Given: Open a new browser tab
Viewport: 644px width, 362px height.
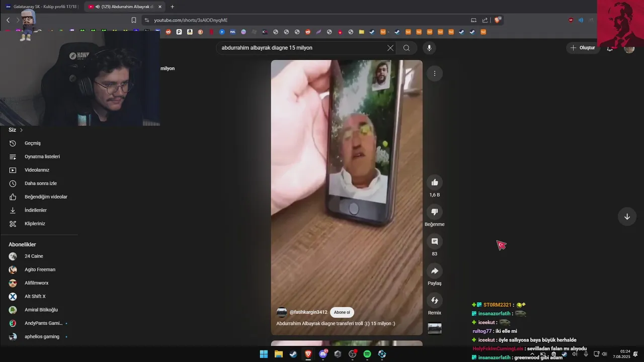Looking at the screenshot, I should pyautogui.click(x=172, y=7).
